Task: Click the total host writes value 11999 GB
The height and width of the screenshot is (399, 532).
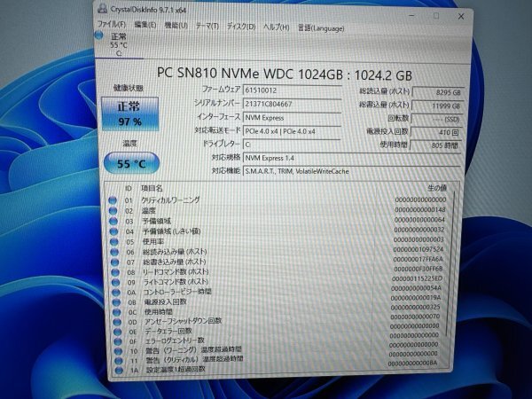Action: pos(438,106)
